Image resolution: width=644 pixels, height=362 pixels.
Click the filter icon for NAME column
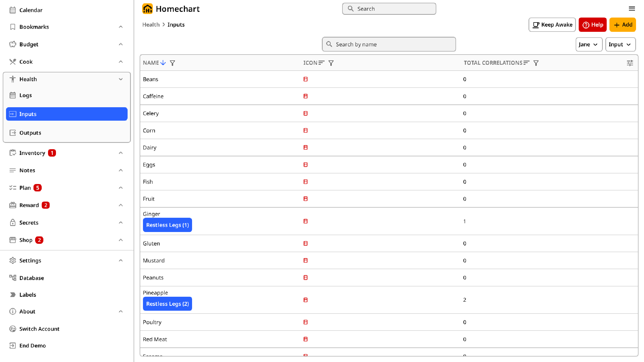172,63
